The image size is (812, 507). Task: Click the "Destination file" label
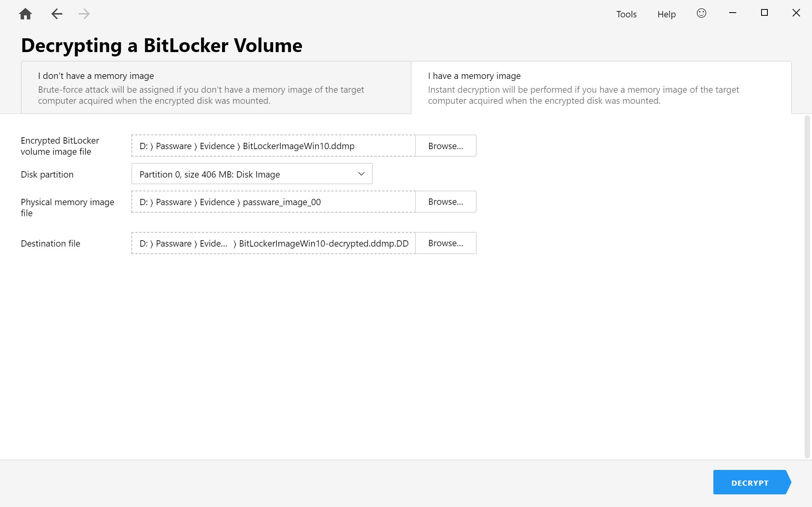(51, 243)
